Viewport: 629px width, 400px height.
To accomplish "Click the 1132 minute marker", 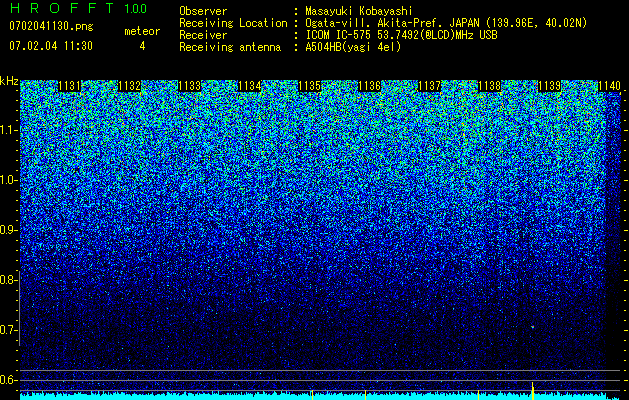I will (129, 86).
